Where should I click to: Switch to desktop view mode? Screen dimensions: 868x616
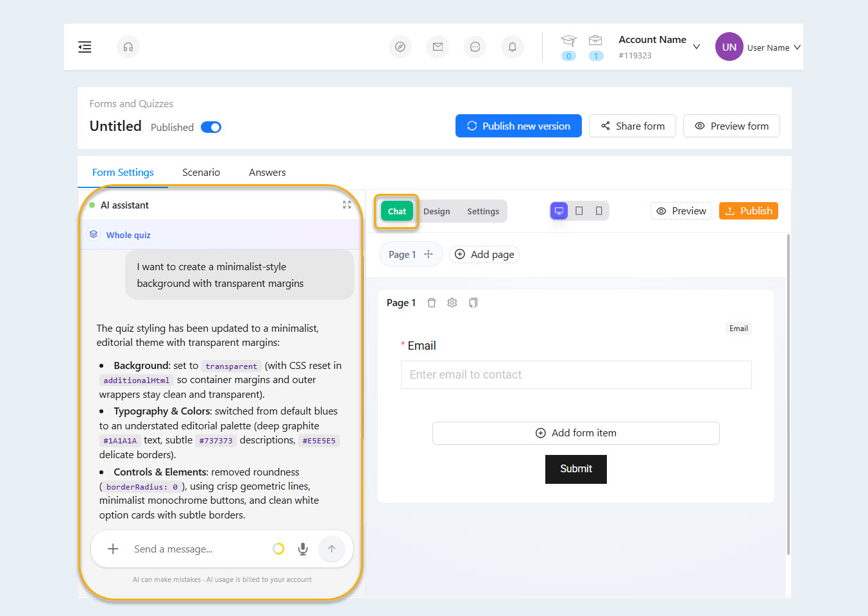559,210
